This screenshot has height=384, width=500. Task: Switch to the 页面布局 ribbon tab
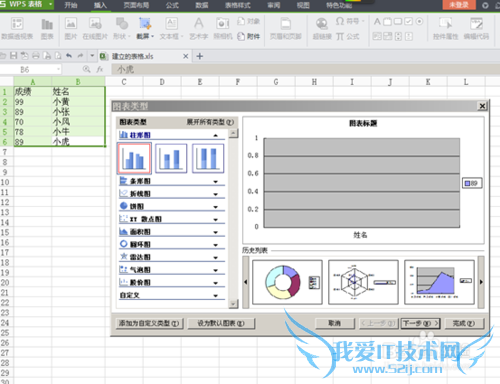click(x=136, y=5)
